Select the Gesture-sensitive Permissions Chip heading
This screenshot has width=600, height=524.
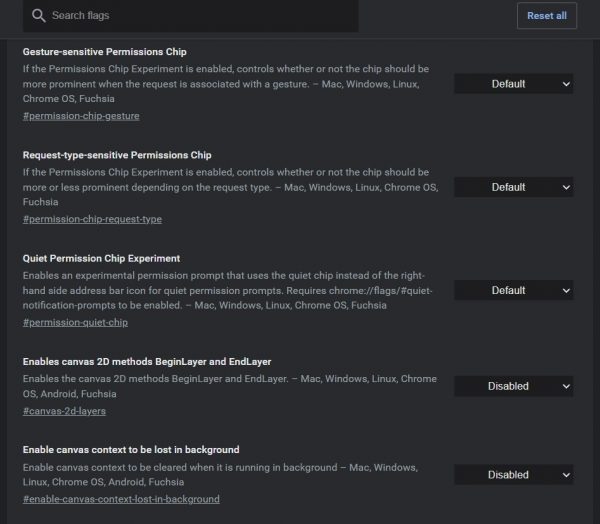click(104, 51)
